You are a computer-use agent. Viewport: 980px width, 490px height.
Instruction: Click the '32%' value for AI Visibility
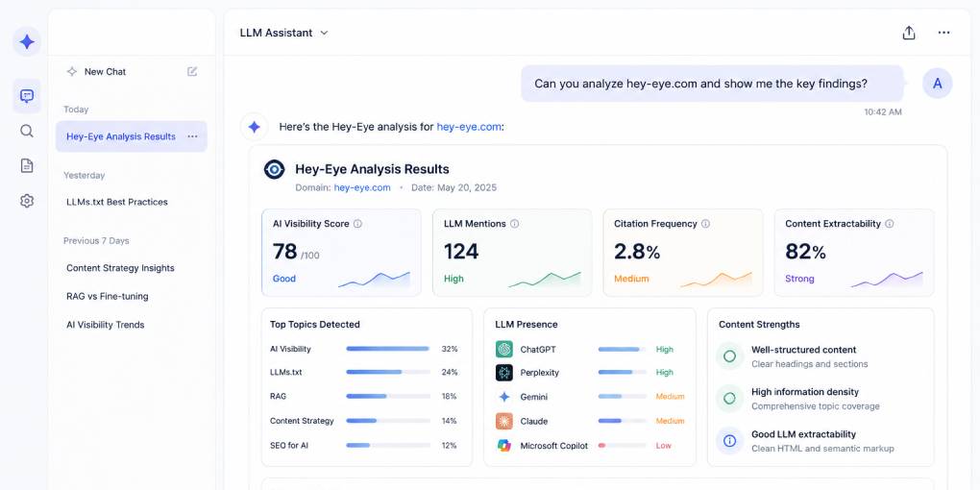[x=450, y=349]
